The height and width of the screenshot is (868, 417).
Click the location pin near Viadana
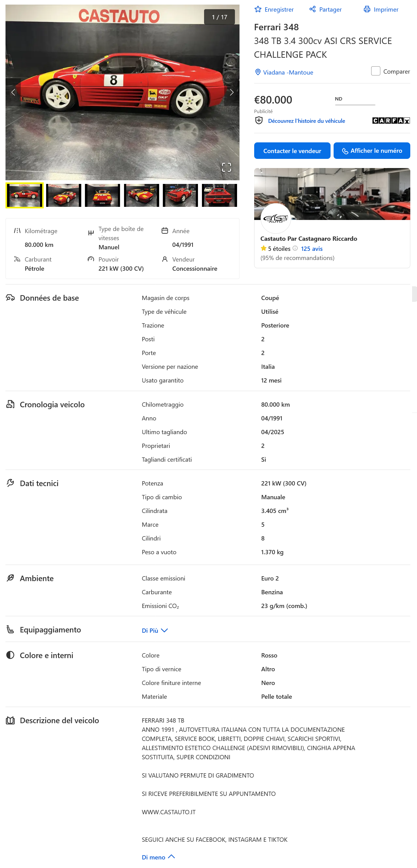coord(258,72)
